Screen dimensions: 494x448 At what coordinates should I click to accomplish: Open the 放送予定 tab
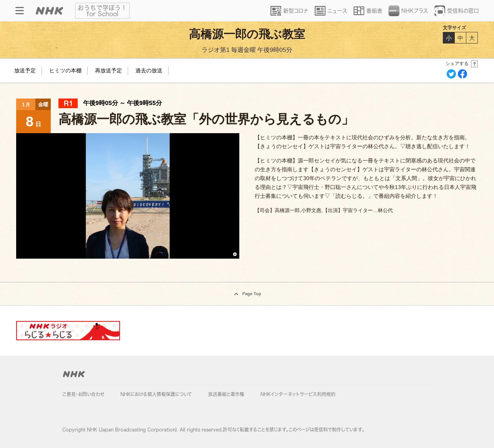25,71
